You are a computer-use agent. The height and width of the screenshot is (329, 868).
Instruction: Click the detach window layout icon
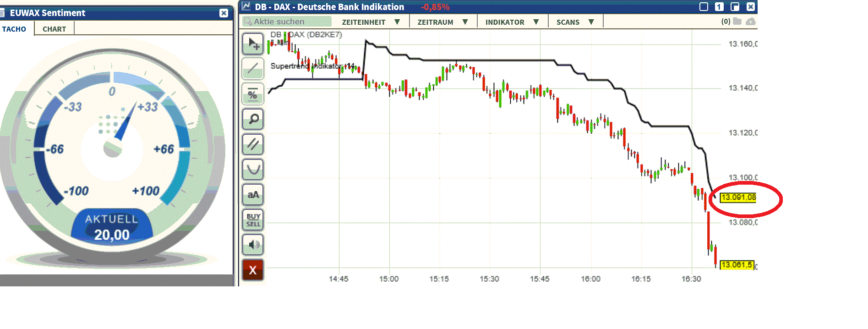click(735, 6)
